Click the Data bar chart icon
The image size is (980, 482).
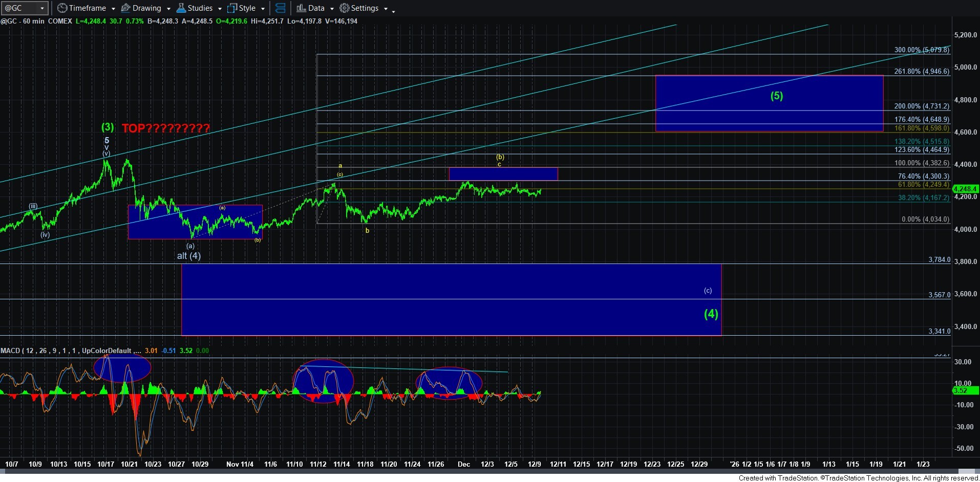301,8
